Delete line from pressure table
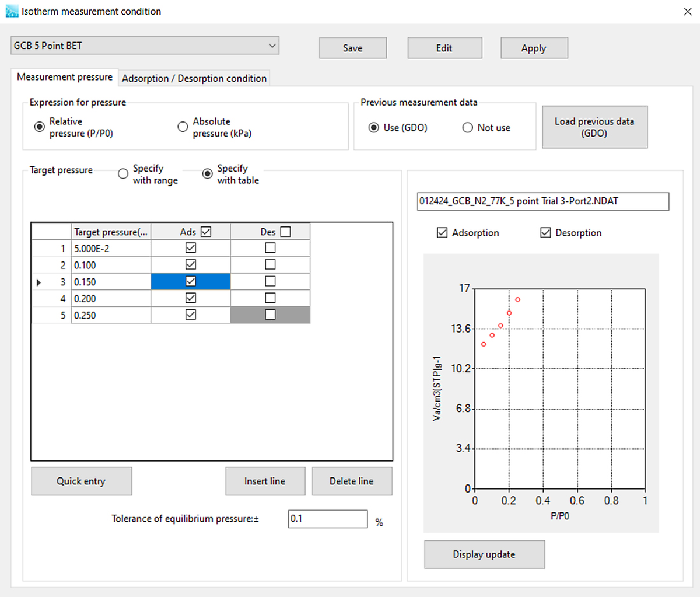Image resolution: width=700 pixels, height=597 pixels. point(352,481)
